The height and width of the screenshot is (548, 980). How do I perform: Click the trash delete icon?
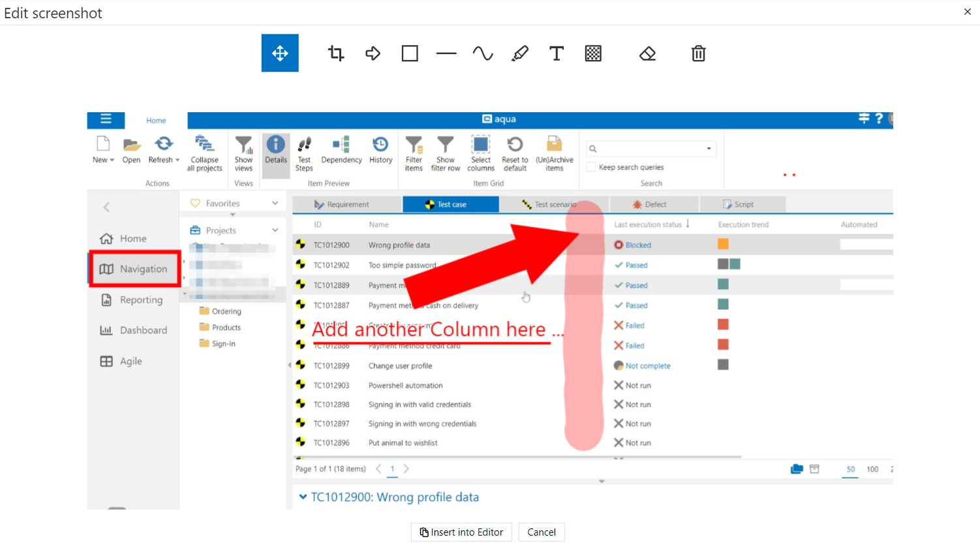click(x=698, y=53)
